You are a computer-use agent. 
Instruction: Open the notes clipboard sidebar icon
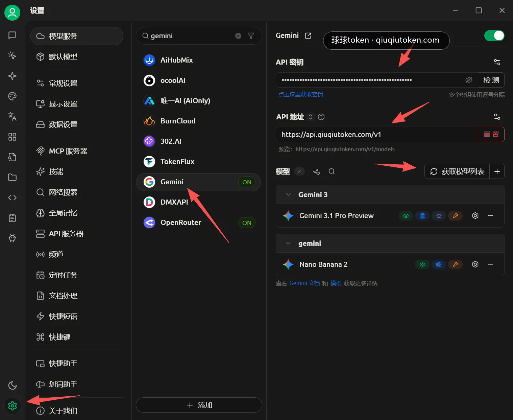pos(12,218)
